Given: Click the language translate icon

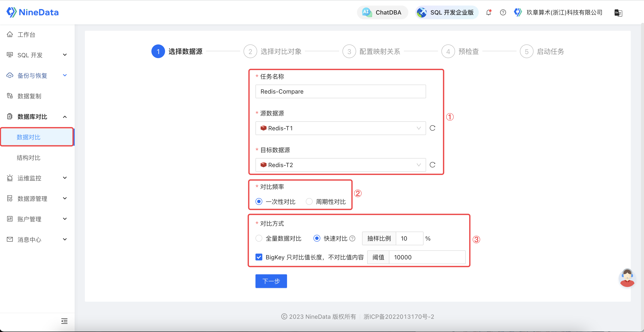Looking at the screenshot, I should pos(618,13).
